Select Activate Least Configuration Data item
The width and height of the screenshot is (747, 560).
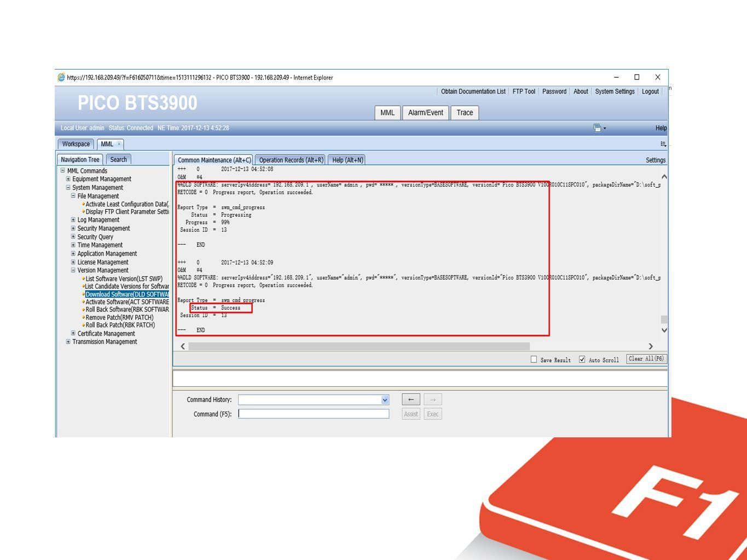pos(127,204)
